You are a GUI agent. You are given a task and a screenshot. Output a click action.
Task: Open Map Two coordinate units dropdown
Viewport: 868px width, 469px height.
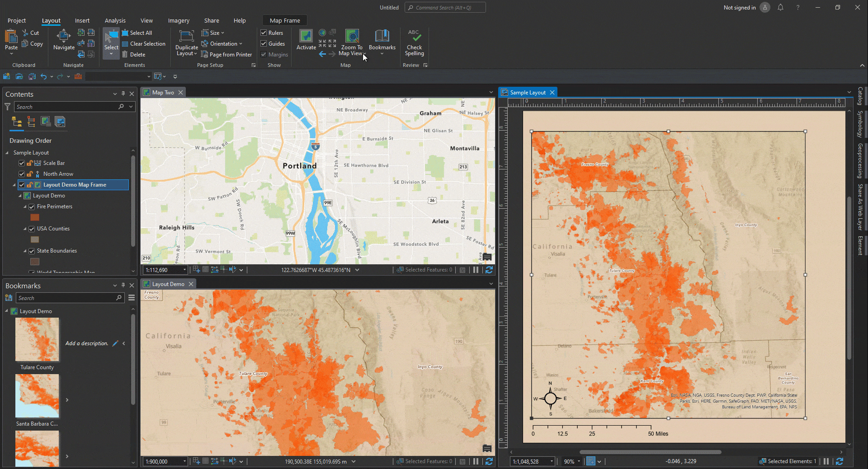pyautogui.click(x=357, y=270)
